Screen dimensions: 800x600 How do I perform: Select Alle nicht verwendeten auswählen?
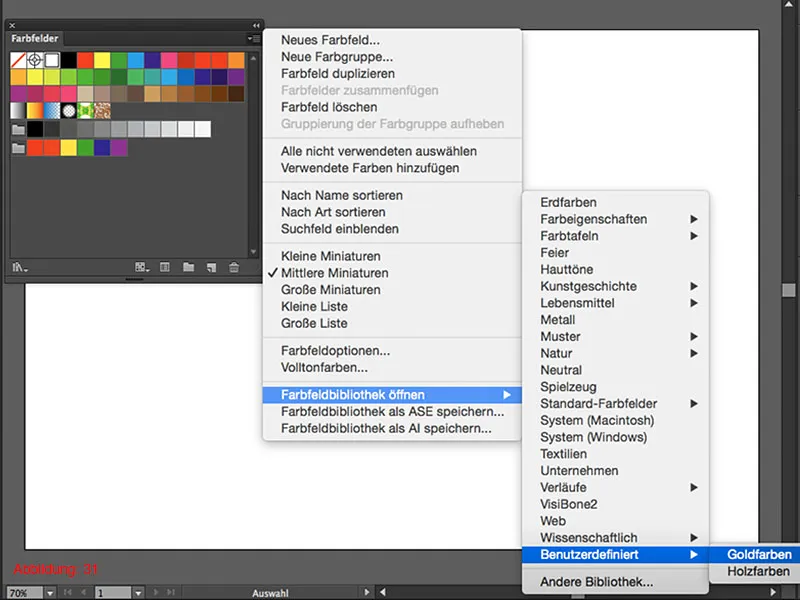tap(392, 152)
